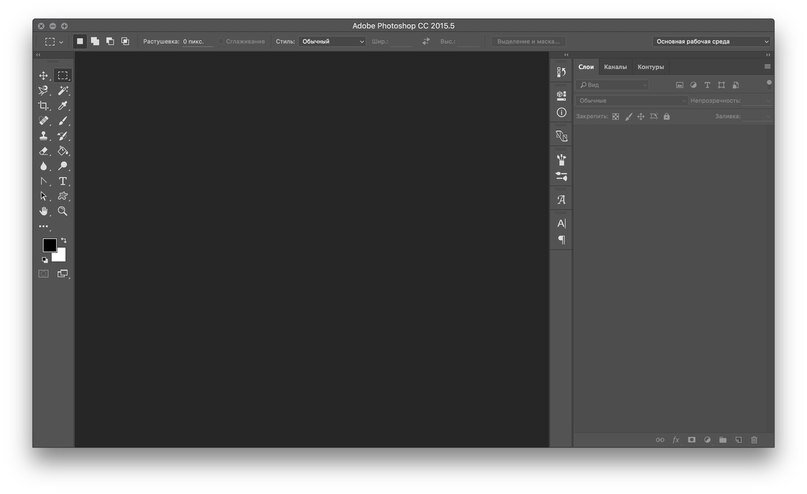Select the Eyedropper tool

tap(63, 105)
